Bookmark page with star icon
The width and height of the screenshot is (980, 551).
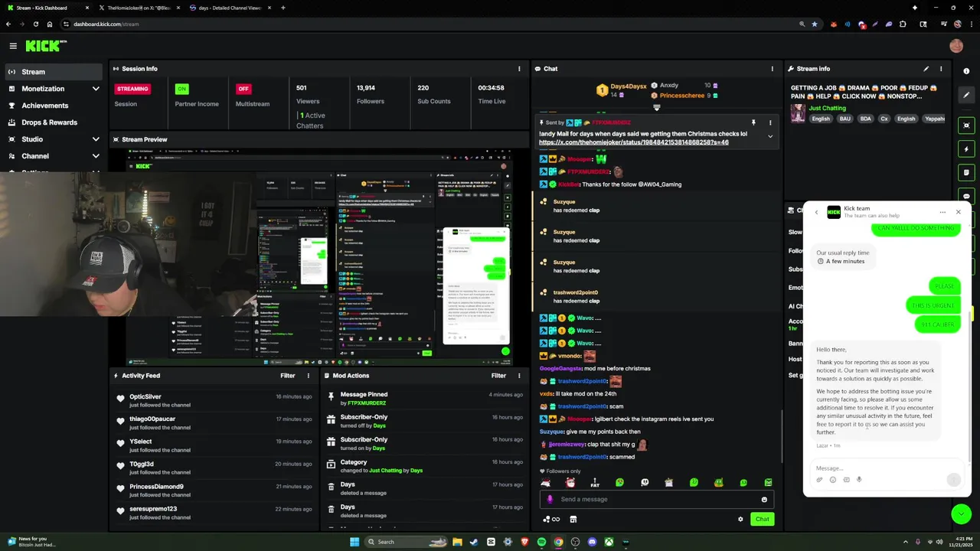814,24
